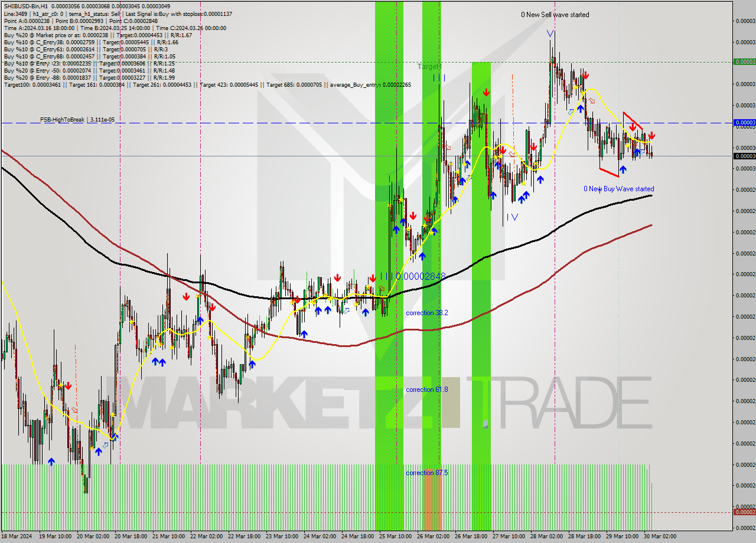Screen dimensions: 756x543
Task: Click the Target100: 0.00003461 summary line
Action: (207, 84)
